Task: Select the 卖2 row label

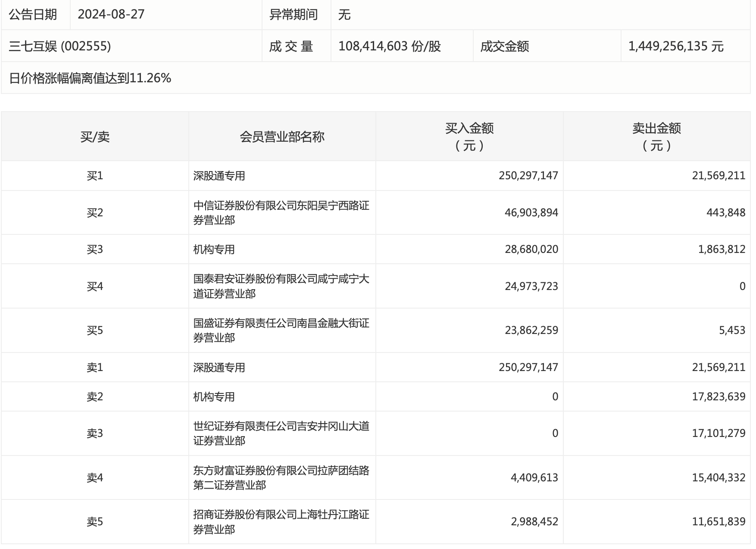Action: click(95, 397)
